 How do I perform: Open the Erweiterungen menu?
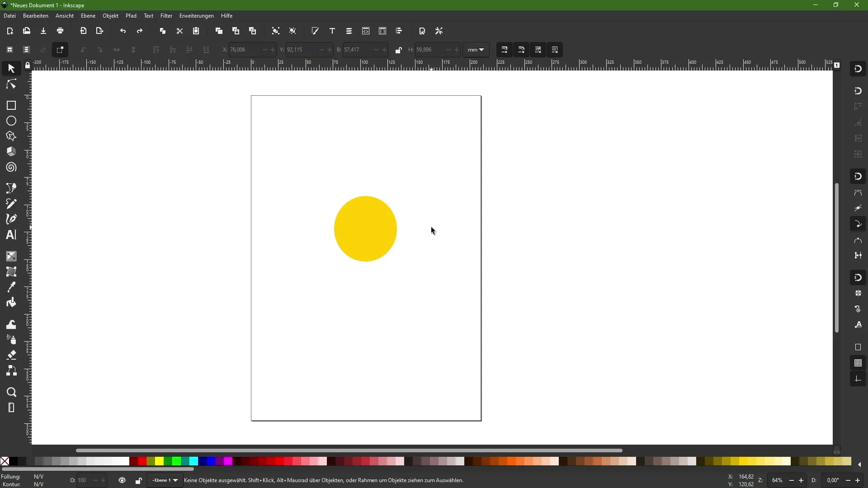tap(197, 16)
